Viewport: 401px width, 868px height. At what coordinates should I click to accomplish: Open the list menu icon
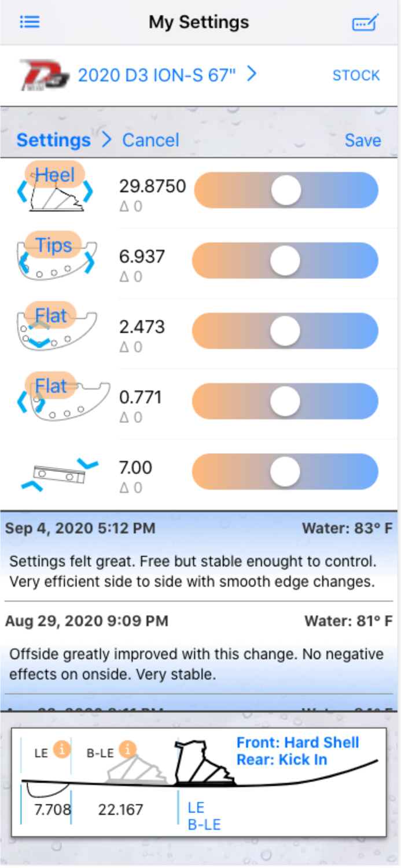30,22
